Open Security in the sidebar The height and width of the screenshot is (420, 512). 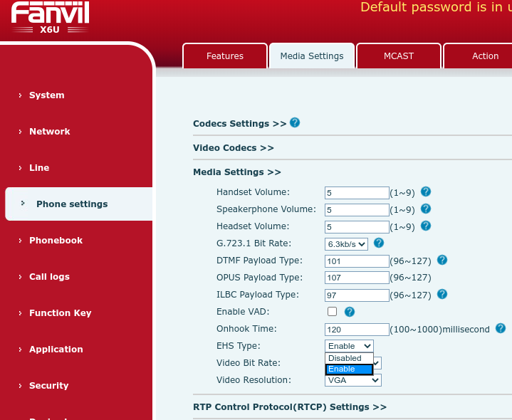tap(49, 385)
